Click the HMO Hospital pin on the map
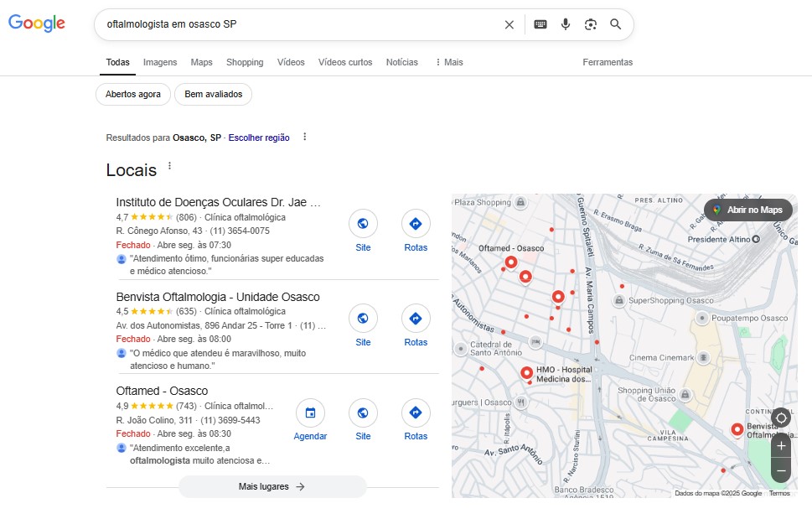The image size is (812, 519). 526,373
